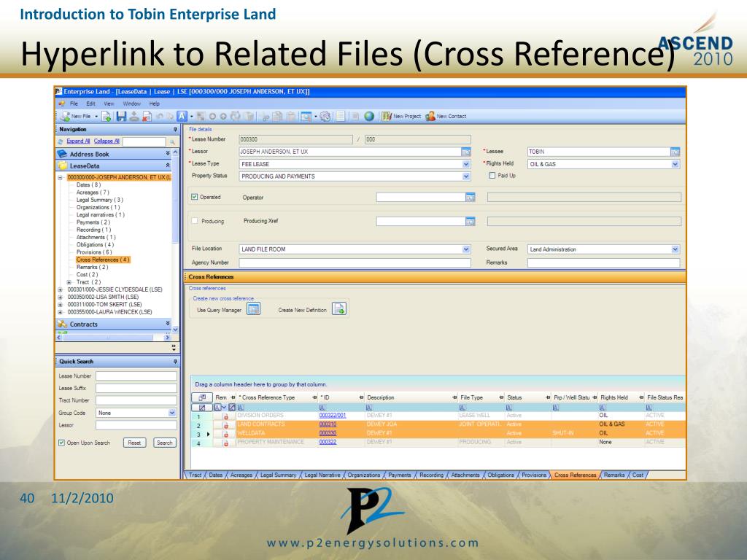Open the Group Code dropdown
This screenshot has height=560, width=747.
pyautogui.click(x=172, y=413)
